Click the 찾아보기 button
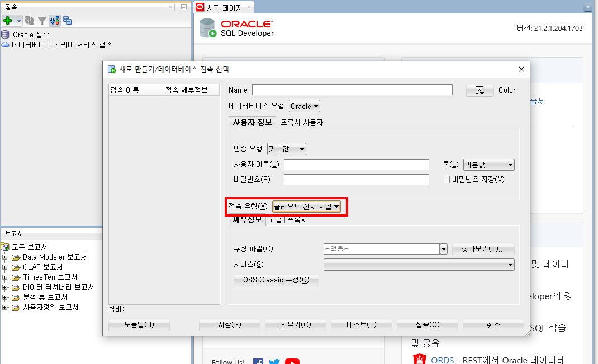This screenshot has height=364, width=598. coord(483,249)
